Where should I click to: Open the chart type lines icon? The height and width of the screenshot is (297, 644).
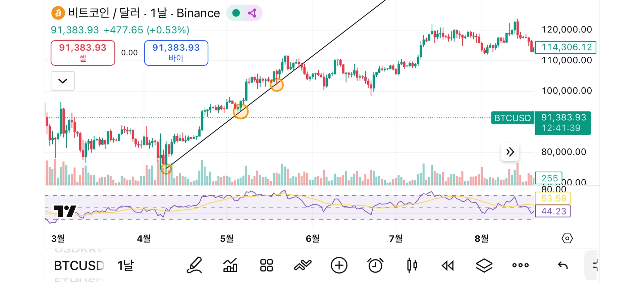point(303,265)
